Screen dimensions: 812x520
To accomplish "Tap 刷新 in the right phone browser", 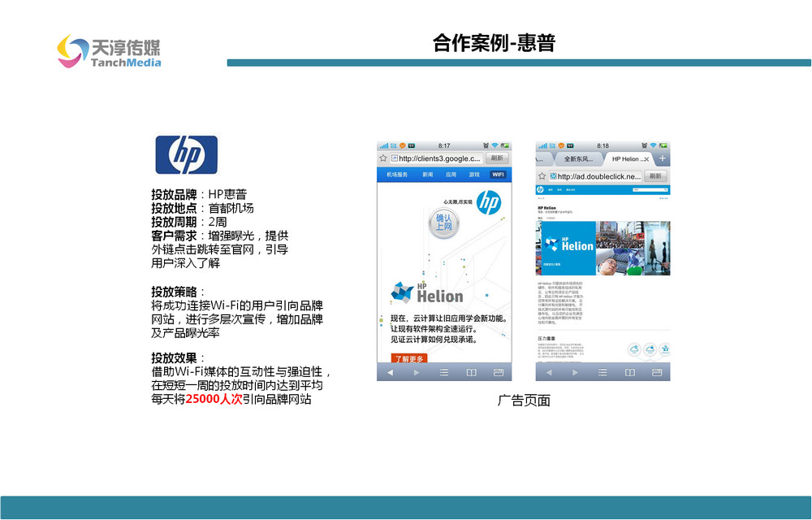I will click(x=655, y=176).
